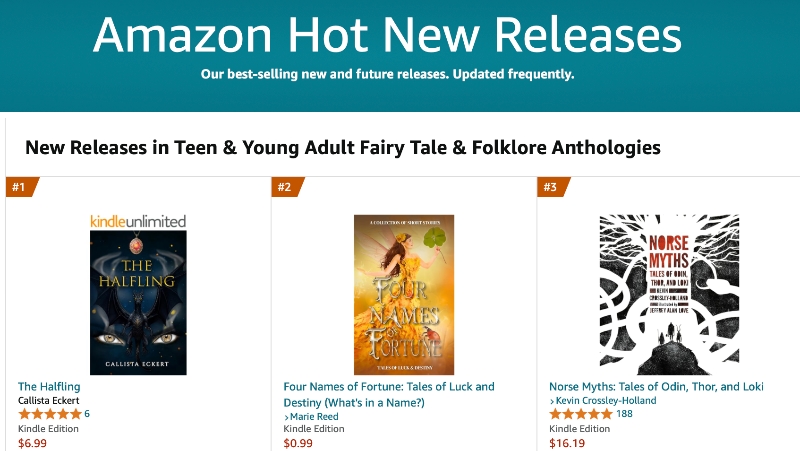
Task: Expand Kevin Crossley-Holland author chevron
Action: [552, 402]
